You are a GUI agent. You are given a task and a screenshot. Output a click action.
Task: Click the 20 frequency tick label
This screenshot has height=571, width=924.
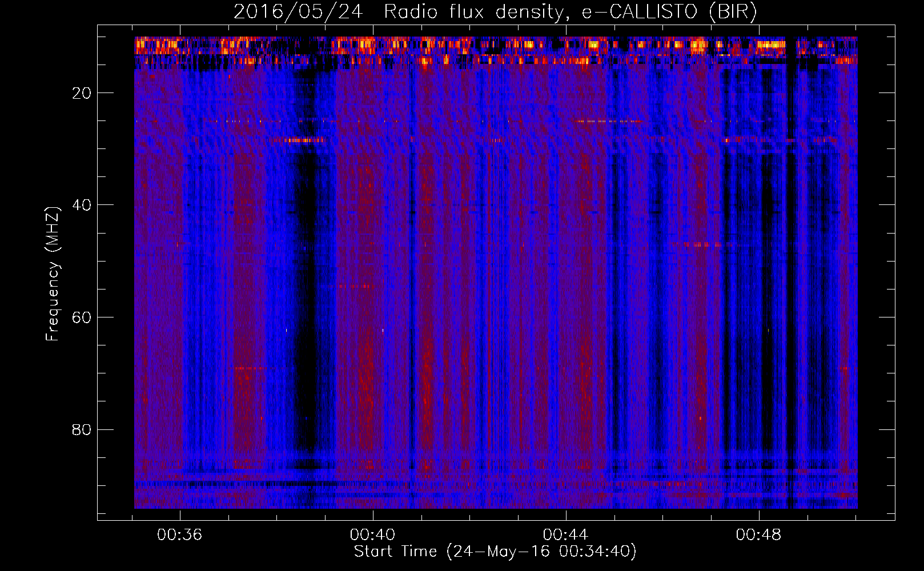(82, 93)
